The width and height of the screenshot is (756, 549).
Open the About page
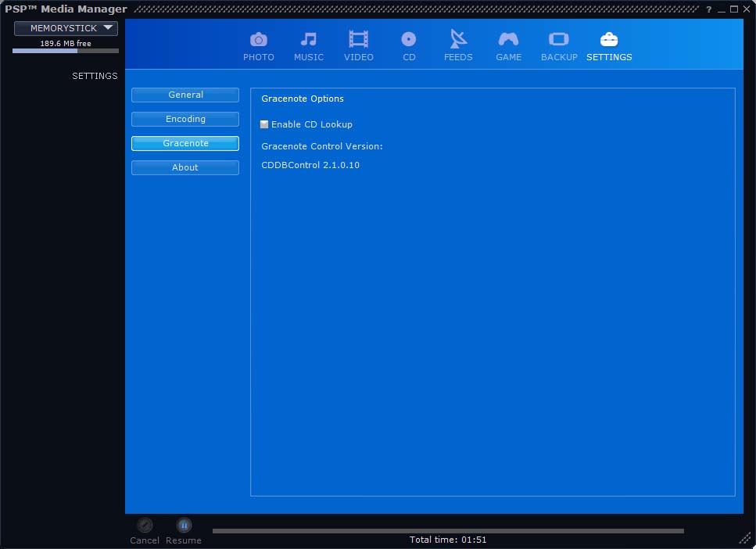click(185, 167)
